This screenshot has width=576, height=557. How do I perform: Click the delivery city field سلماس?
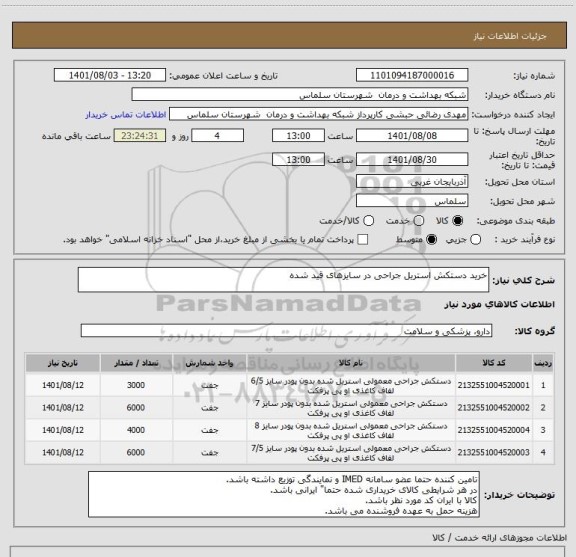click(x=412, y=201)
